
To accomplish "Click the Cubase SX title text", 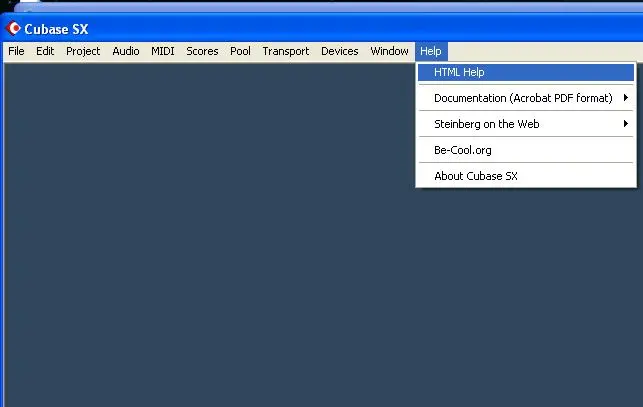I will click(x=56, y=29).
